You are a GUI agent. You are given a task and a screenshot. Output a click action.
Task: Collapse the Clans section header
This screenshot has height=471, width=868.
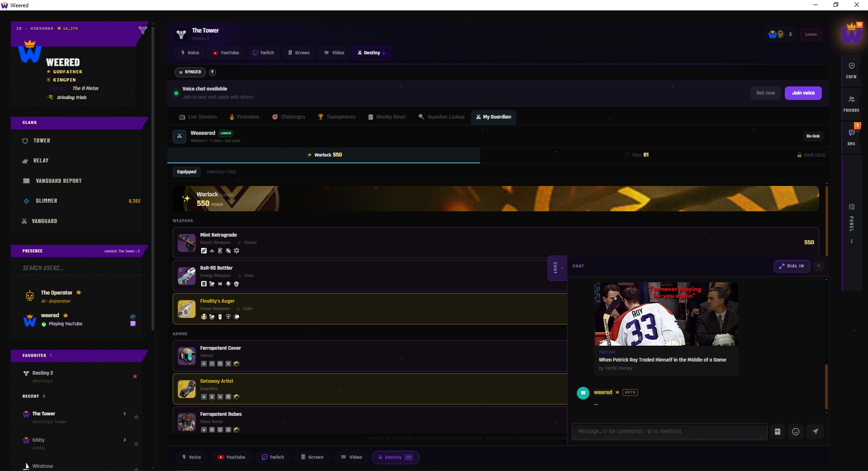coord(80,123)
